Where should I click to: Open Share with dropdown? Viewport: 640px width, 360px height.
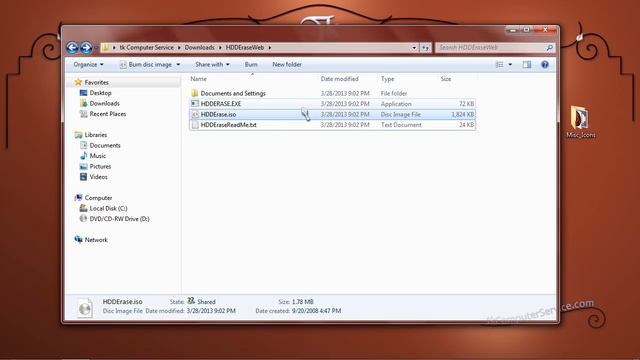212,64
